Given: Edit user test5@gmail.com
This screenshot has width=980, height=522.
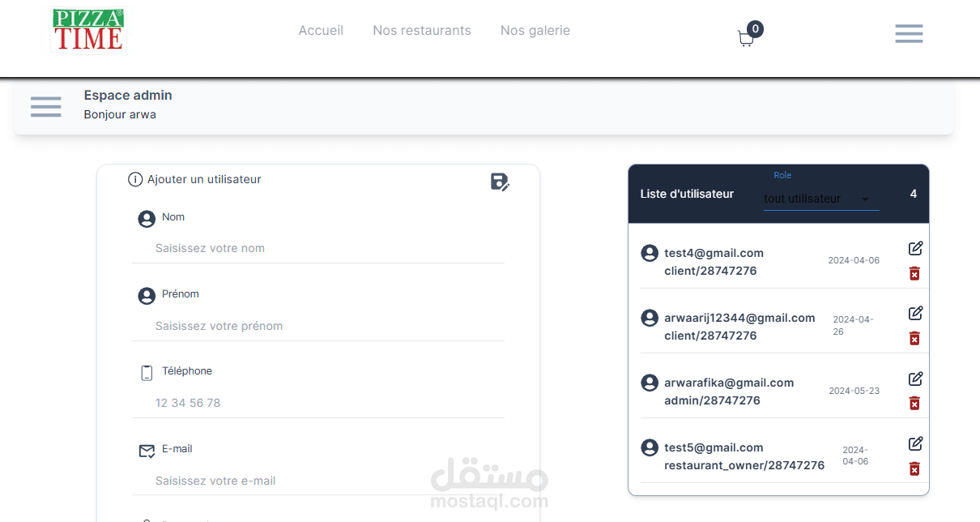Looking at the screenshot, I should [915, 443].
